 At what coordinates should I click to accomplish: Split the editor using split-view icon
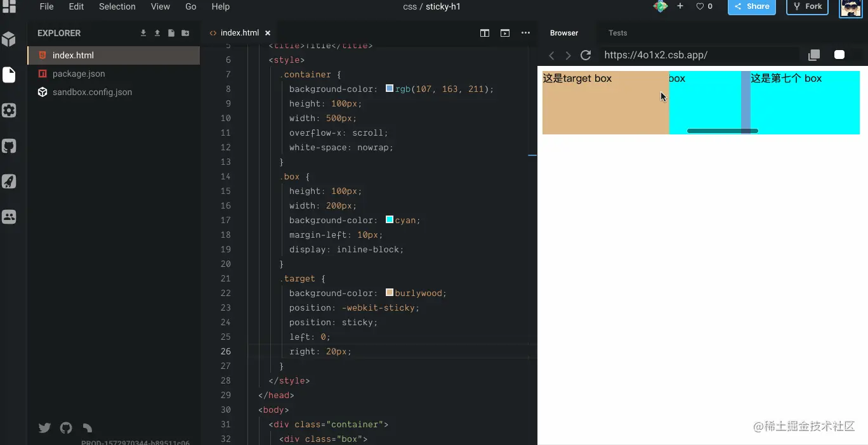click(485, 33)
